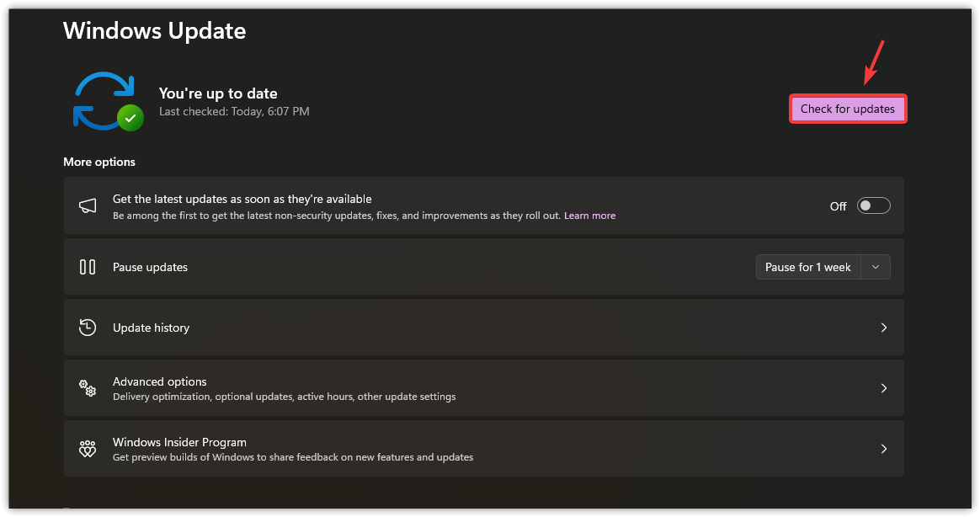
Task: Click the Windows Insider Program hearts icon
Action: coord(88,449)
